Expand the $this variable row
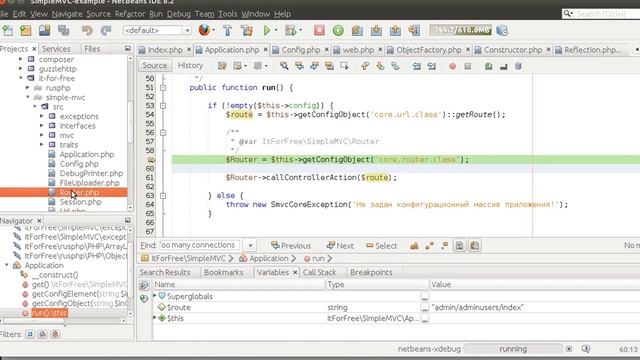 click(155, 318)
